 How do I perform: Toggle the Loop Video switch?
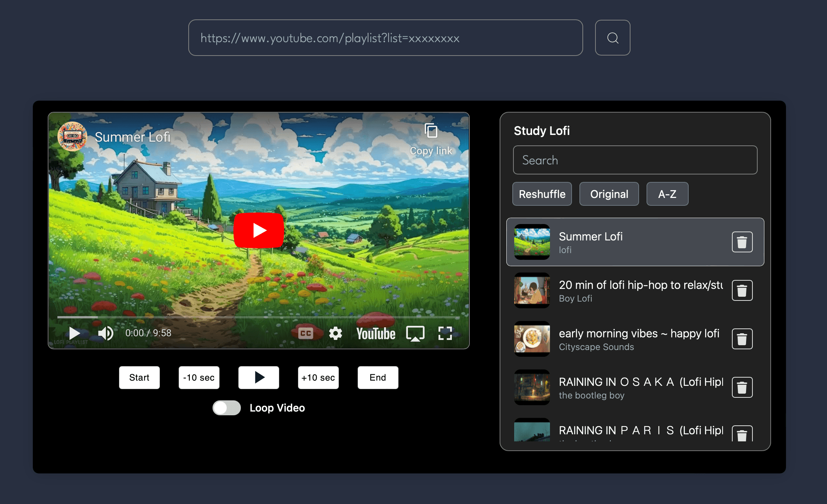coord(227,408)
